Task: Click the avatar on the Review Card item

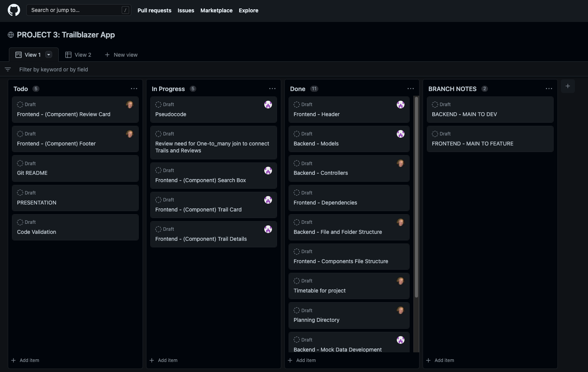Action: click(x=130, y=105)
